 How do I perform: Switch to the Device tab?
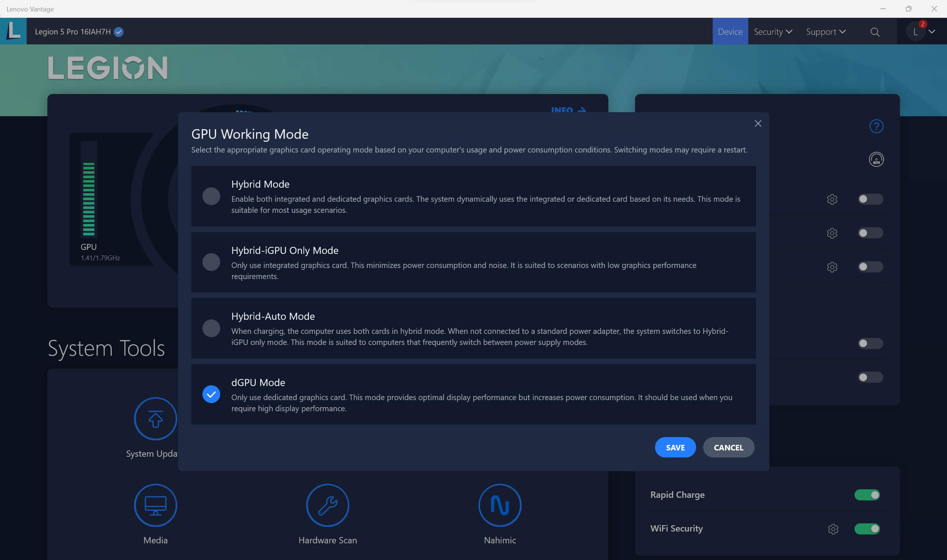coord(730,31)
